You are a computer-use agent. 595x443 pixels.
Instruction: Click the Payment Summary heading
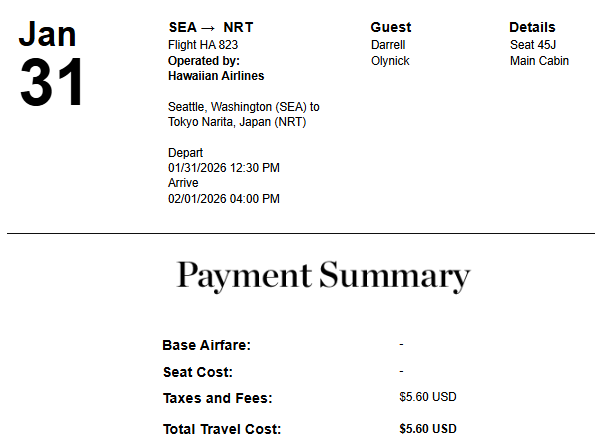tap(323, 276)
